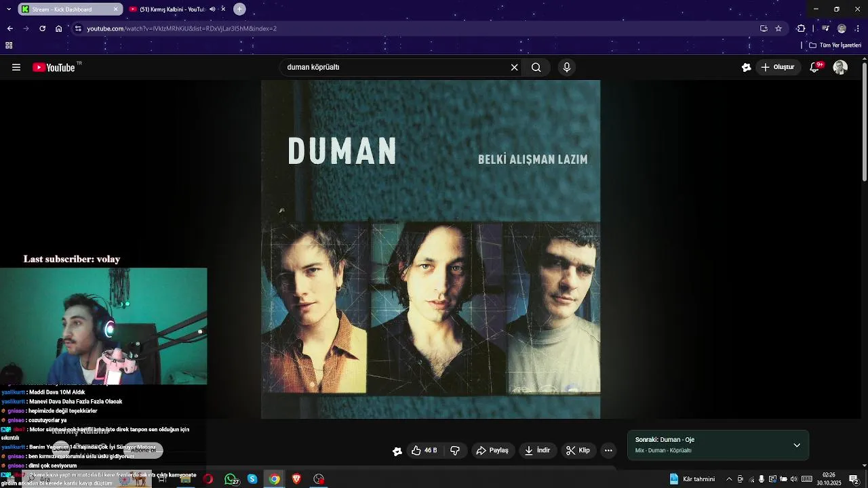The height and width of the screenshot is (488, 868).
Task: Like the video with thumbs up
Action: 424,450
